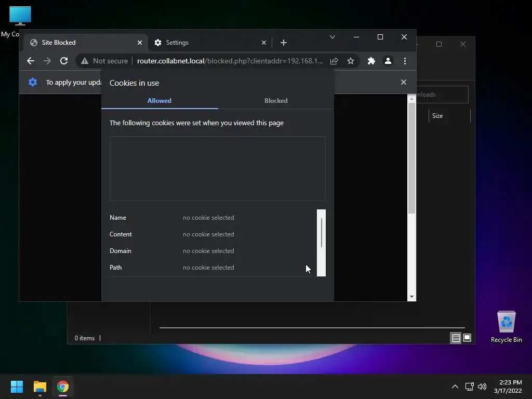Select the Allowed cookies tab
Image resolution: width=532 pixels, height=399 pixels.
(159, 101)
